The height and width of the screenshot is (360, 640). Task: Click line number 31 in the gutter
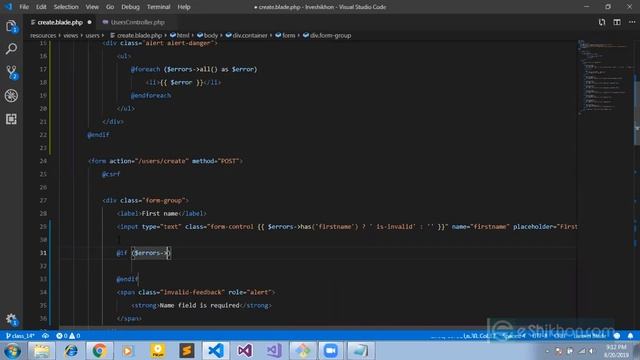click(x=43, y=253)
